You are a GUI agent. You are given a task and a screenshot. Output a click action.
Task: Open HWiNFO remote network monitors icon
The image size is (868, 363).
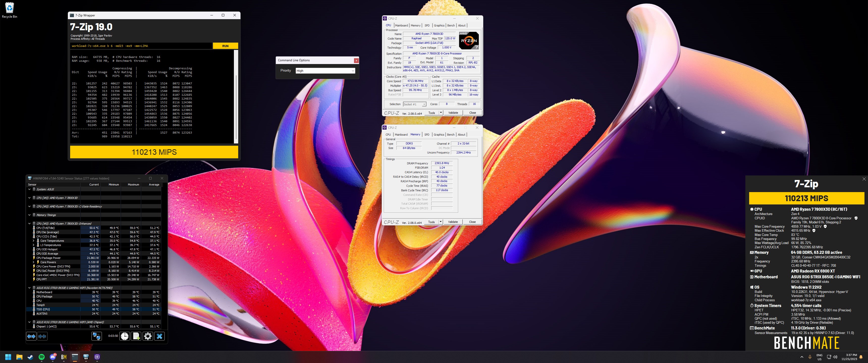(x=97, y=336)
